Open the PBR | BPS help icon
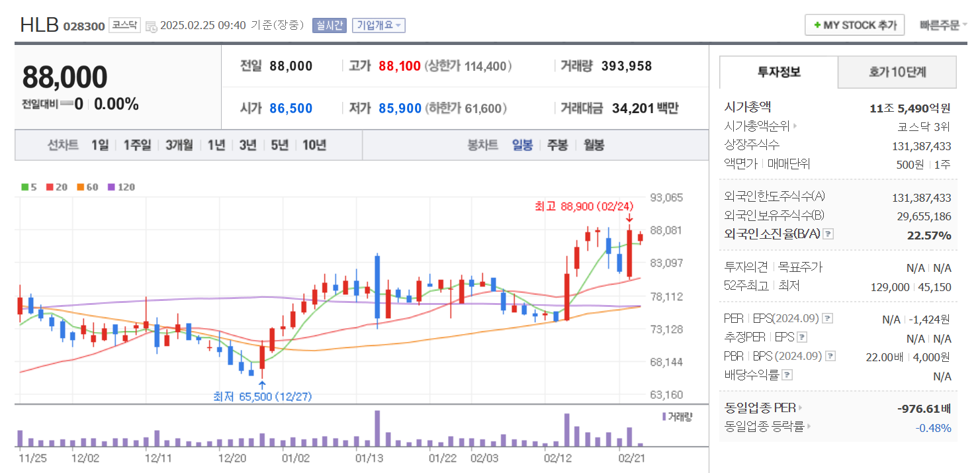This screenshot has width=980, height=473. [830, 355]
